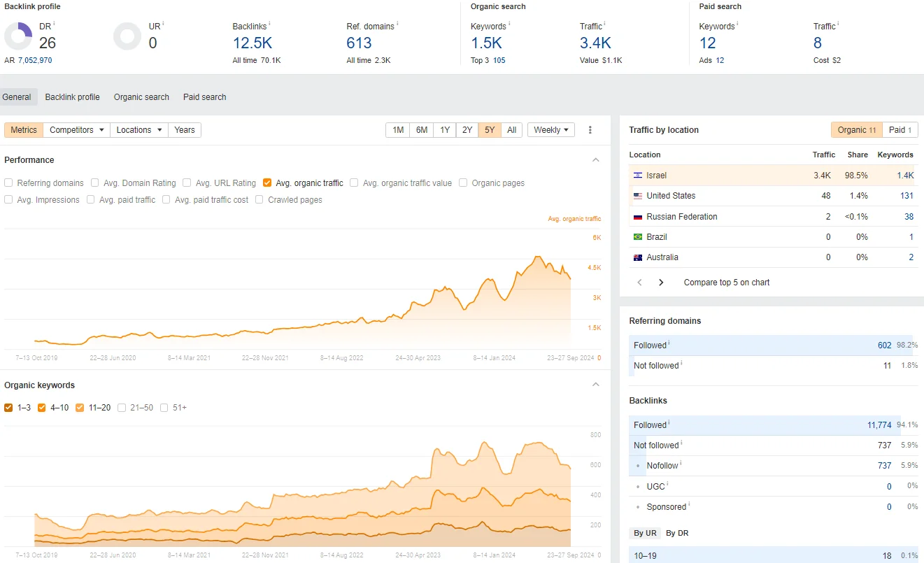Open the 602 followed referring domains link

point(885,345)
